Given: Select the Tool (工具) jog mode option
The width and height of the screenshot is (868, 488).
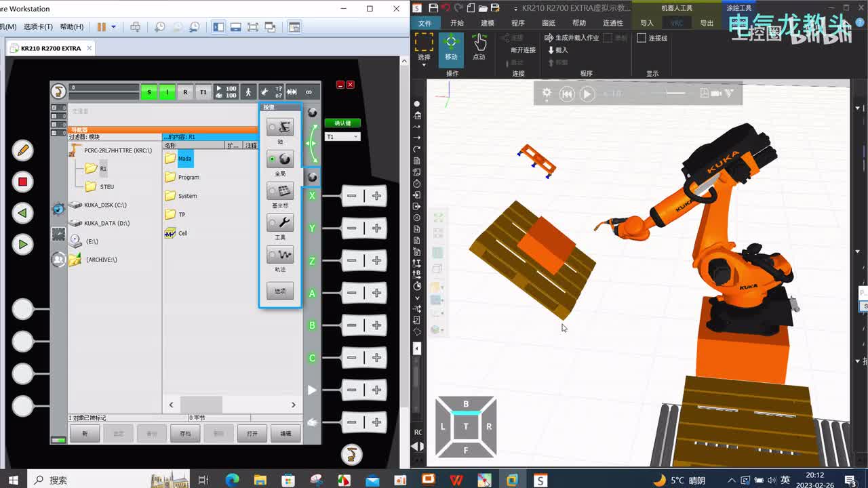Looking at the screenshot, I should click(280, 223).
